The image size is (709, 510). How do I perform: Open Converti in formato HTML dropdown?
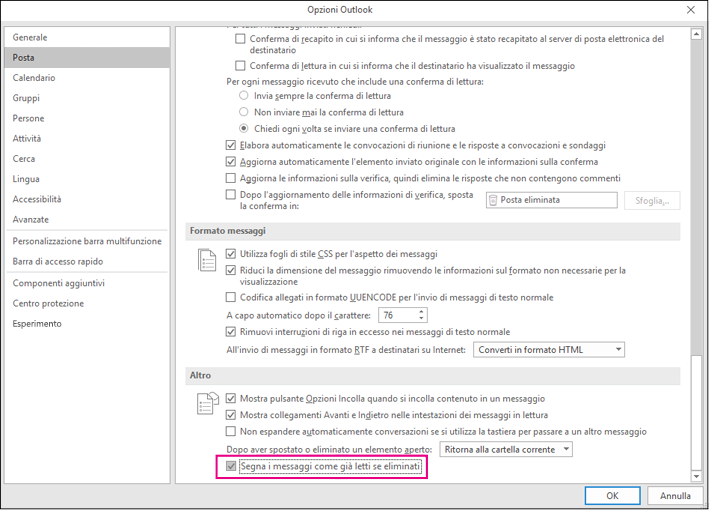549,349
